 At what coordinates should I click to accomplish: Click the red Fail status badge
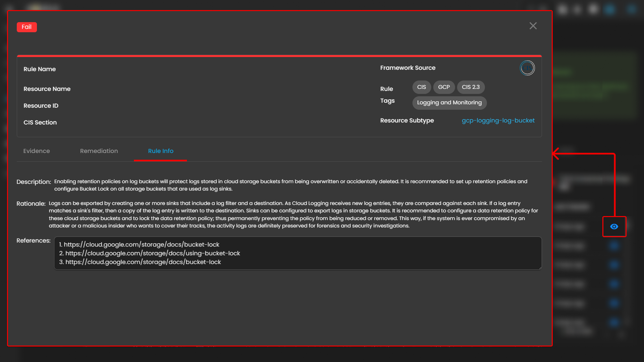point(27,27)
